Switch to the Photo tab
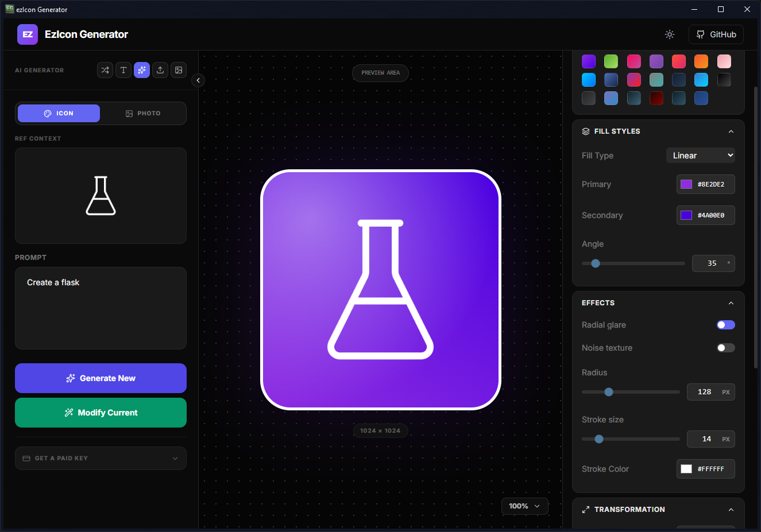The height and width of the screenshot is (532, 761). [x=143, y=114]
